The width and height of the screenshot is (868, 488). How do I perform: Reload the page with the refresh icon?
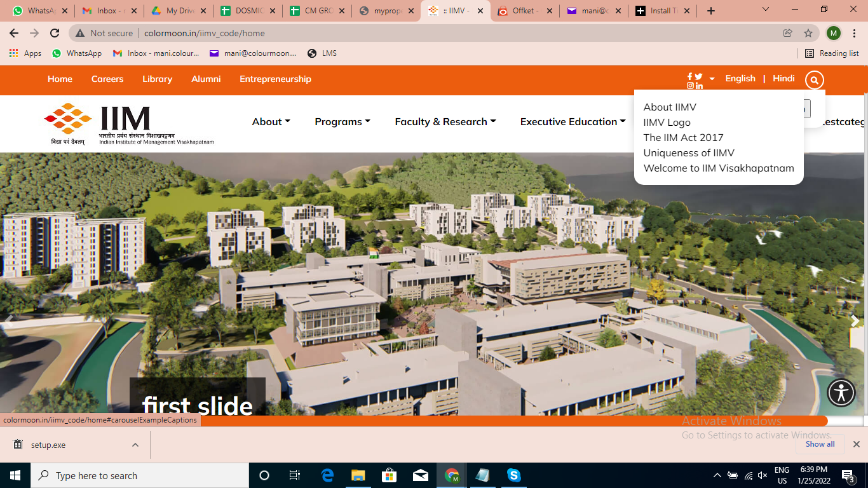click(x=55, y=33)
